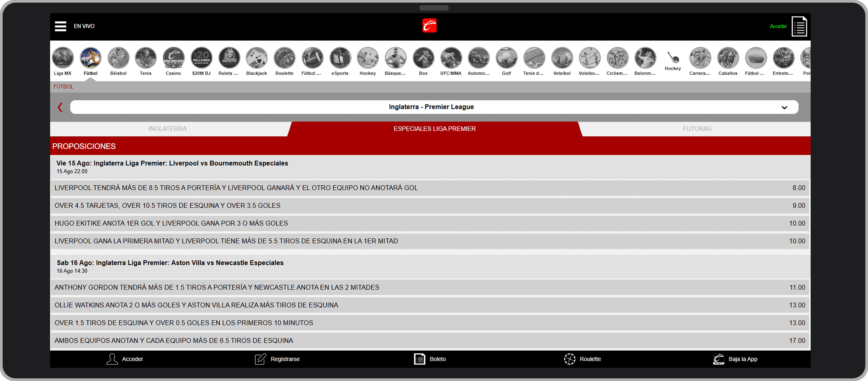This screenshot has width=868, height=381.
Task: Click the green Acceder link top right
Action: (778, 26)
